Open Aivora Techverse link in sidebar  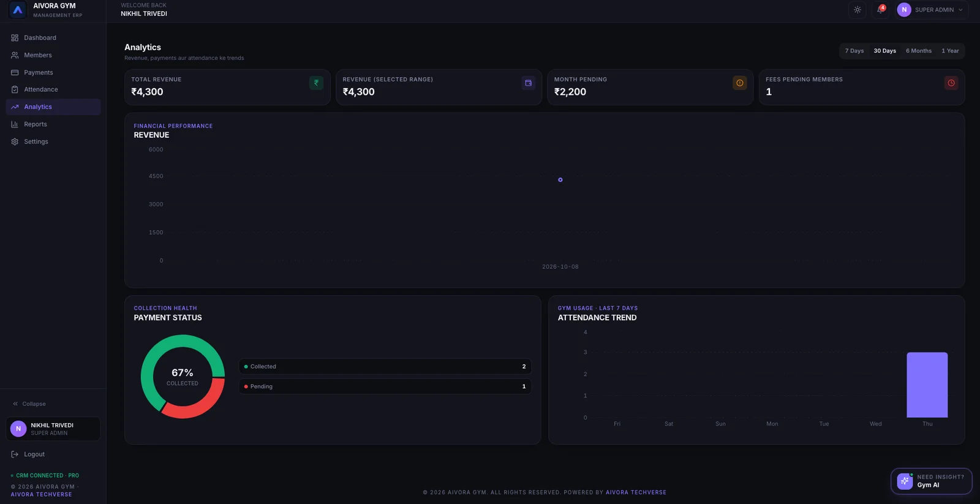point(41,495)
